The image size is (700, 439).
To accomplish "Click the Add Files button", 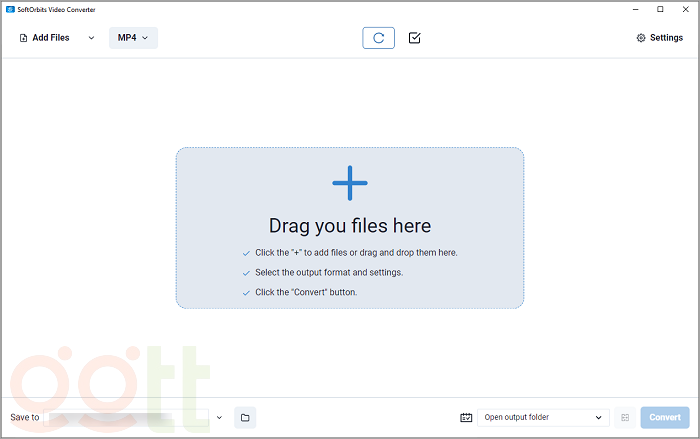I will coord(45,38).
